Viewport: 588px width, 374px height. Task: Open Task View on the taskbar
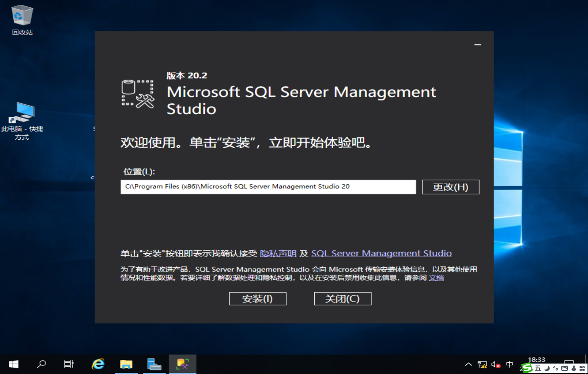[68, 364]
